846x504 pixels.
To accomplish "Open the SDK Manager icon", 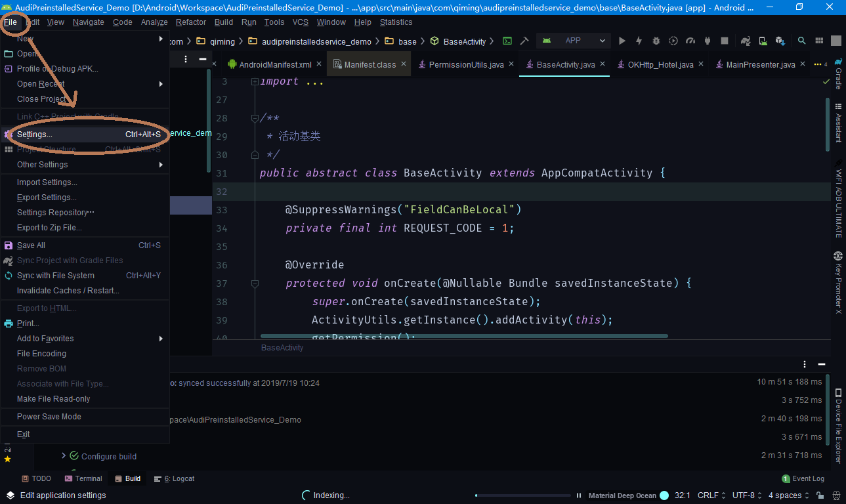I will click(x=779, y=40).
